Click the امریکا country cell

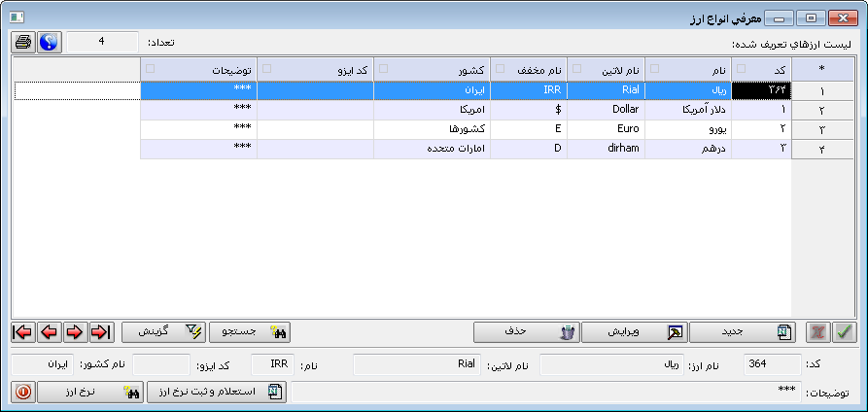[x=432, y=110]
